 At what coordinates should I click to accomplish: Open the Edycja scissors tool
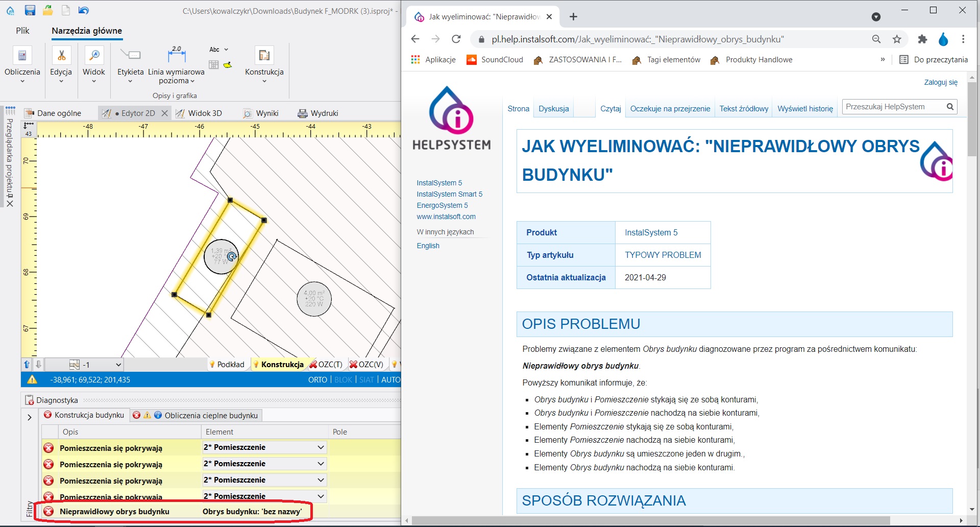[61, 55]
